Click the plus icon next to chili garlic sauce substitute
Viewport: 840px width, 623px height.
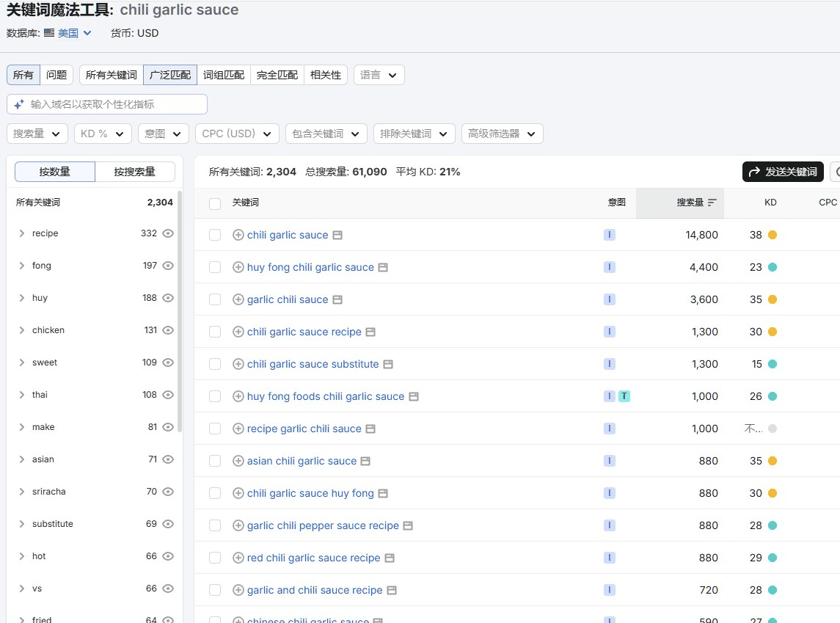click(238, 364)
